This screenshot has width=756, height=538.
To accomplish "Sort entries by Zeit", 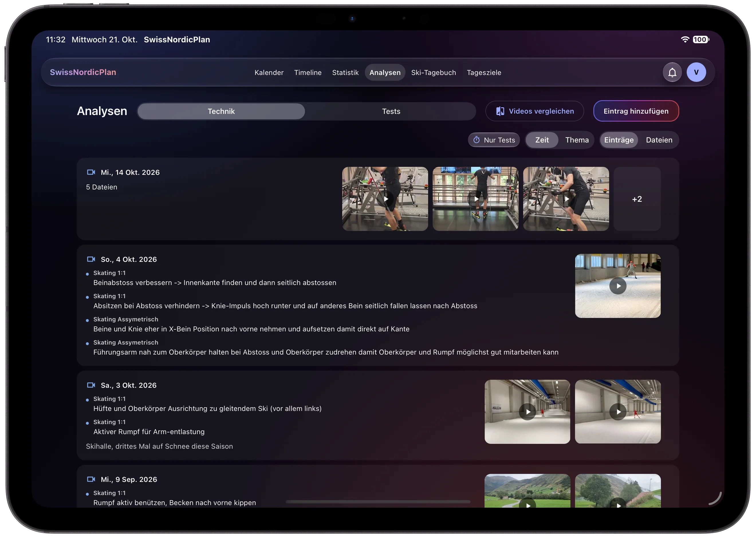I will tap(542, 140).
